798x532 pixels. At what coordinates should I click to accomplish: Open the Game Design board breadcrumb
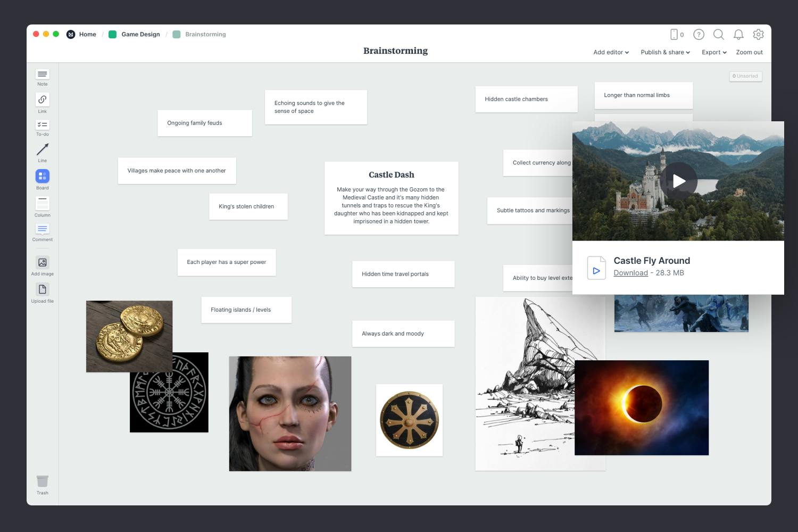[140, 34]
